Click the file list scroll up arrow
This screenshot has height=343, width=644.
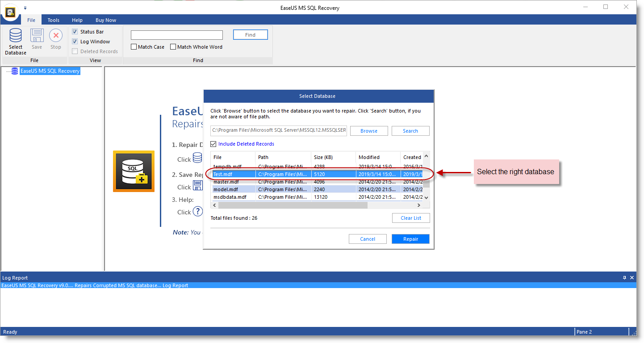pyautogui.click(x=426, y=156)
